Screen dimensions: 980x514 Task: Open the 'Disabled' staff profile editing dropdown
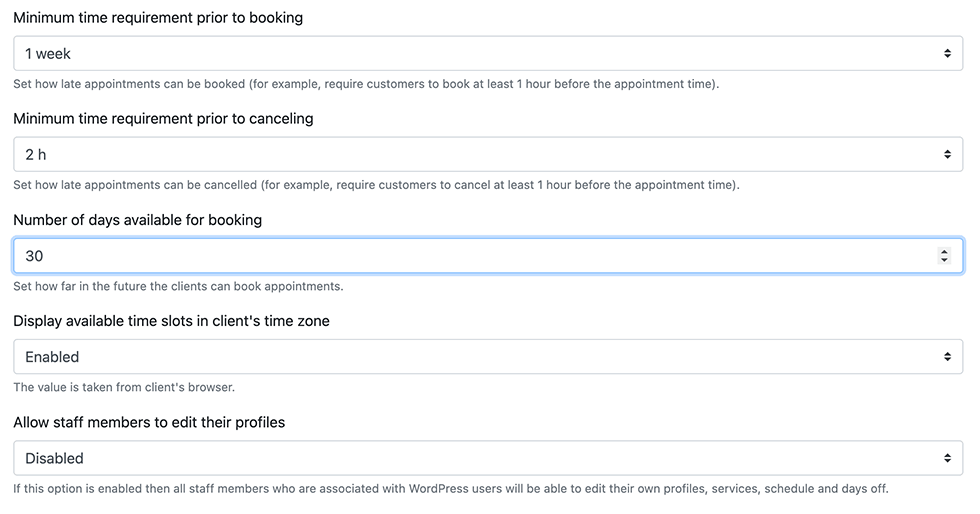[488, 458]
